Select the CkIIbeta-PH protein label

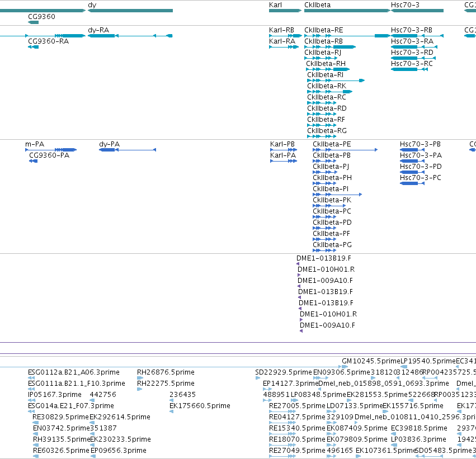(x=332, y=178)
